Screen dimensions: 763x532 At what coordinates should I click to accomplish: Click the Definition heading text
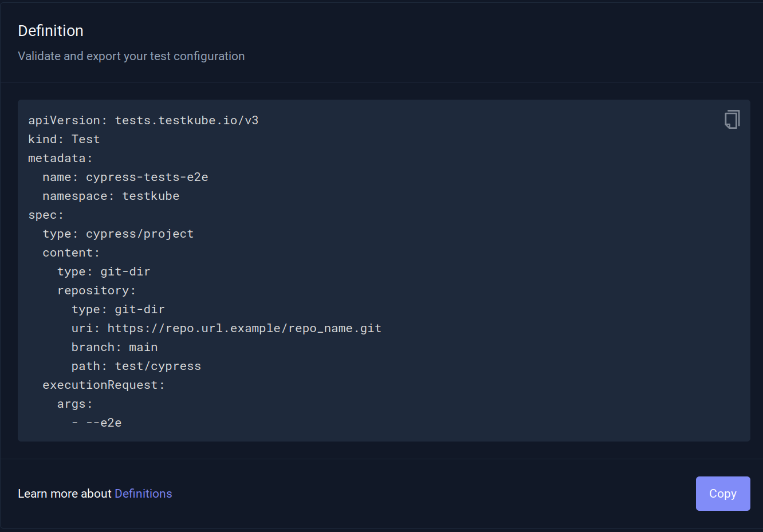(50, 31)
